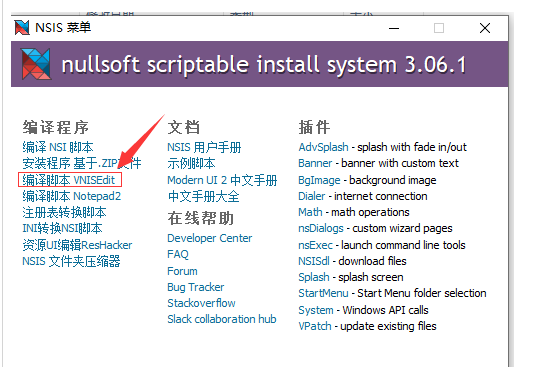This screenshot has width=540, height=367.
Task: Open Modern UI 2 中文手册
Action: 222,180
